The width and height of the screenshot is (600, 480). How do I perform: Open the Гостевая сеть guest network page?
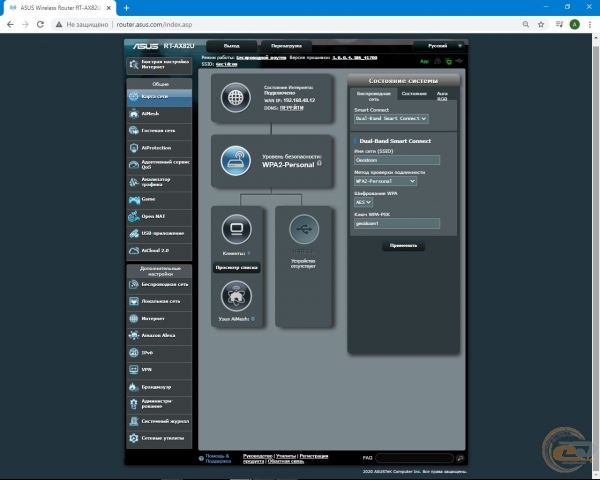pyautogui.click(x=159, y=131)
